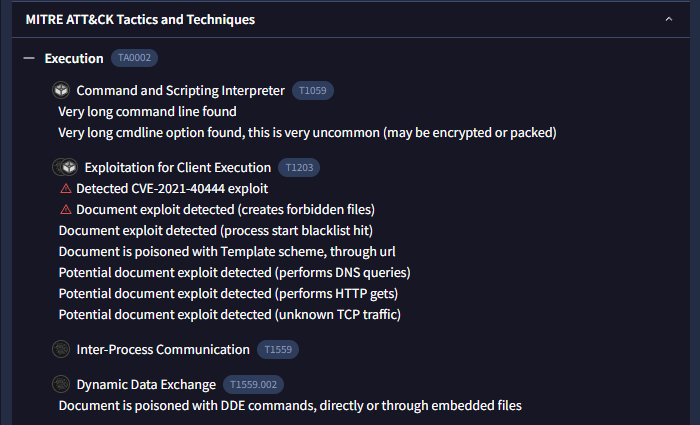Select the Dynamic Data Exchange title
Viewport: 700px width, 425px height.
coord(146,384)
